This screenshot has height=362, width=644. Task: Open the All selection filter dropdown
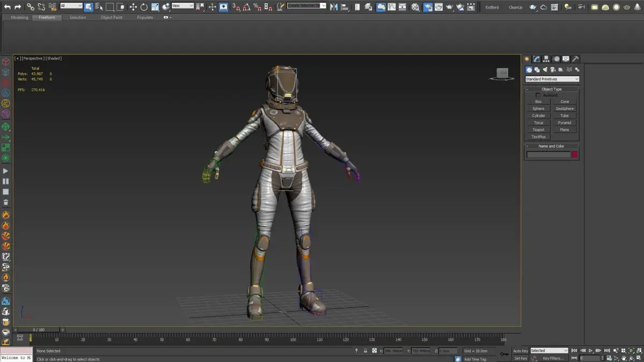pos(71,6)
